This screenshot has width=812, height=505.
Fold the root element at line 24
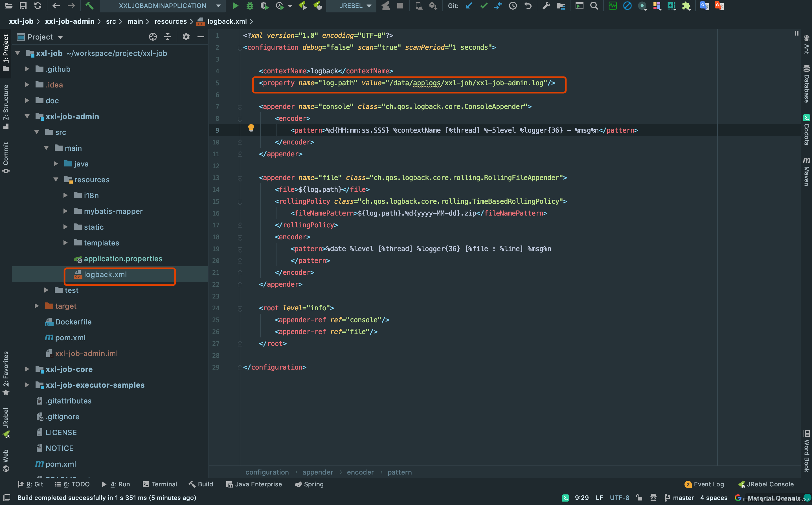point(240,308)
